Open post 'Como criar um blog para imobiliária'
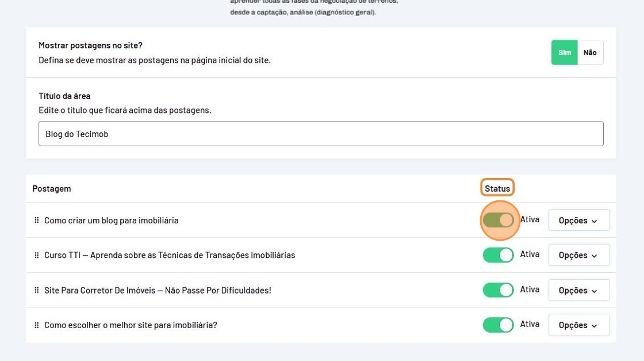This screenshot has width=644, height=361. (112, 221)
